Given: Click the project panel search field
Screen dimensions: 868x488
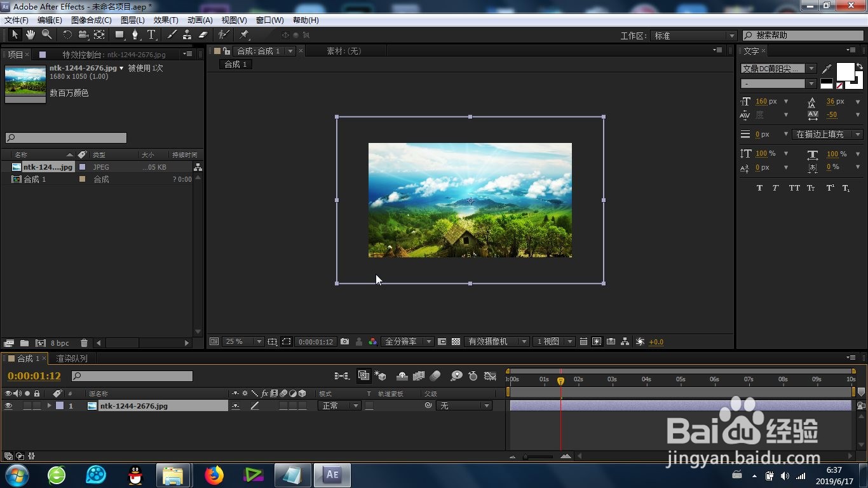Looking at the screenshot, I should (x=66, y=138).
